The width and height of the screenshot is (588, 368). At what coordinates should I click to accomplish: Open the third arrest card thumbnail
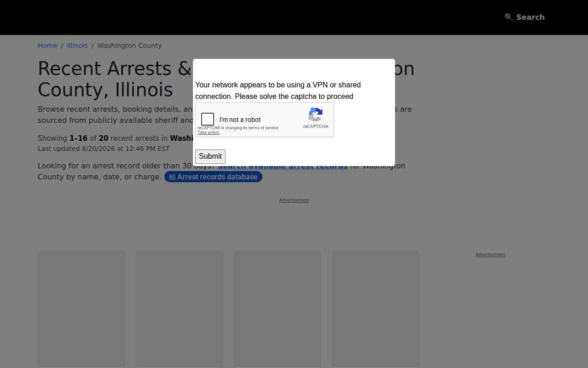click(277, 309)
